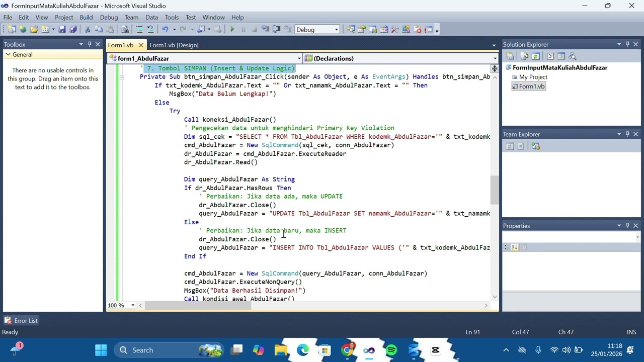Click View Class Diagram icon in Solution Explorer
This screenshot has width=644, height=362.
coord(572,56)
